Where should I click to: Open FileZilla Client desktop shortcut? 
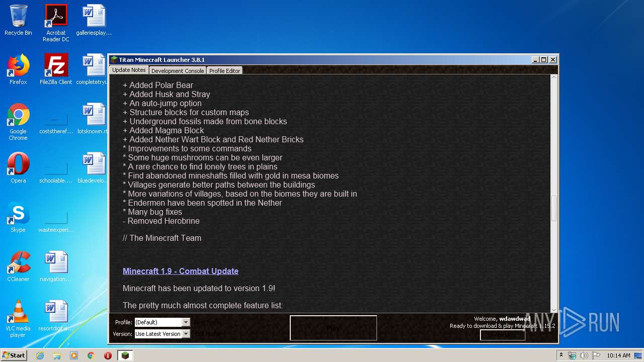(x=56, y=69)
